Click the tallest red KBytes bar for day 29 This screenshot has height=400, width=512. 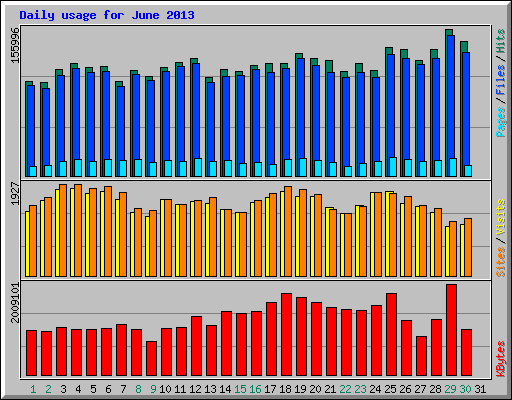point(451,330)
